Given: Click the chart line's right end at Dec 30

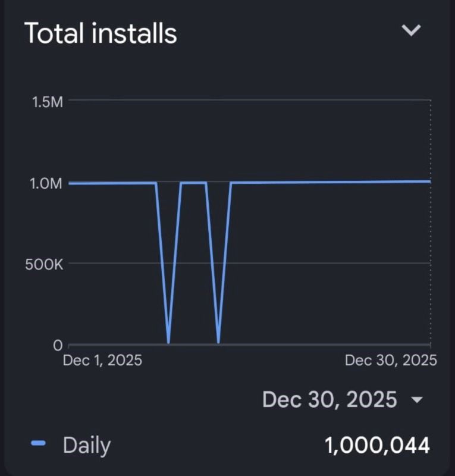Looking at the screenshot, I should 429,181.
